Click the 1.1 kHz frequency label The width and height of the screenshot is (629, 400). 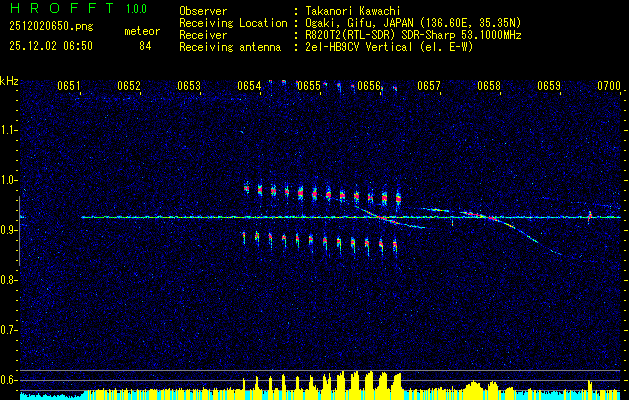(9, 130)
